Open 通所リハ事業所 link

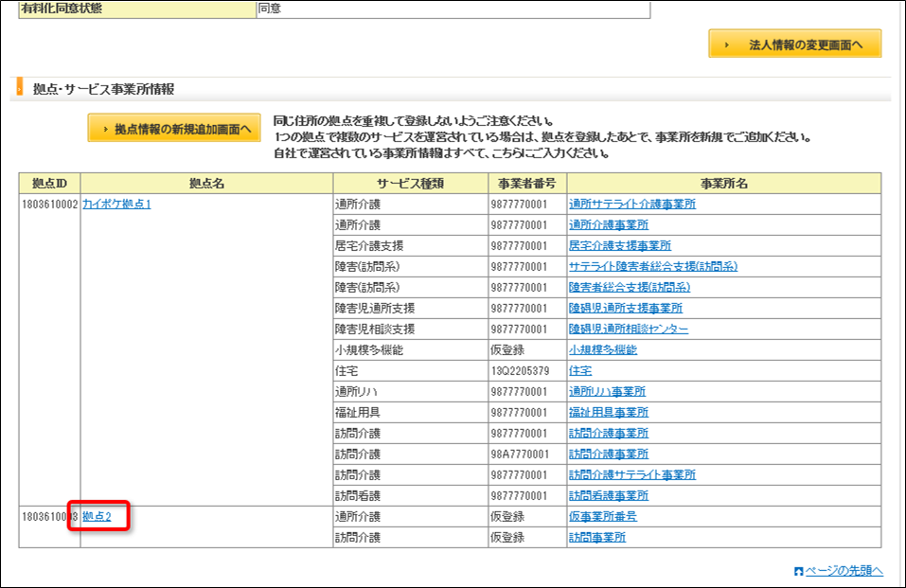(607, 391)
